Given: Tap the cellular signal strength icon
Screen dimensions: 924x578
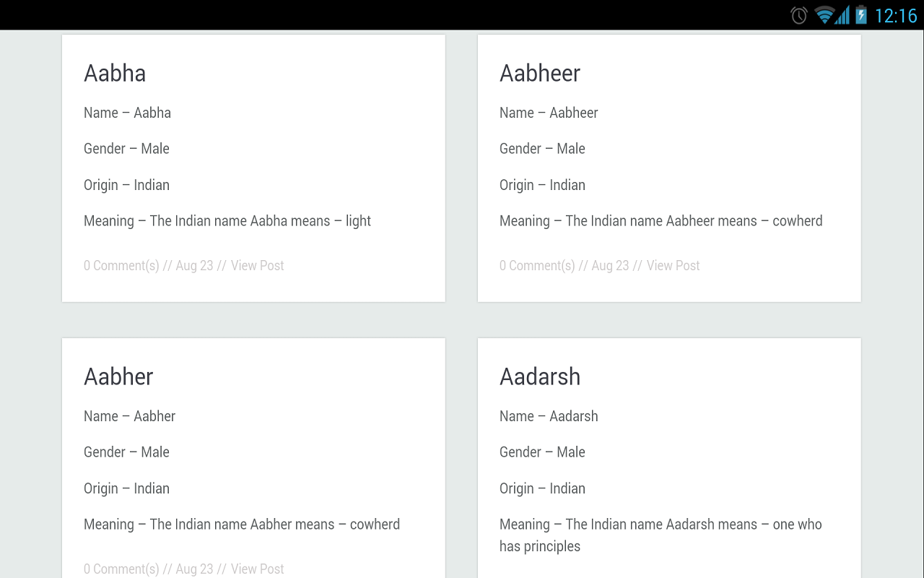Looking at the screenshot, I should (842, 15).
